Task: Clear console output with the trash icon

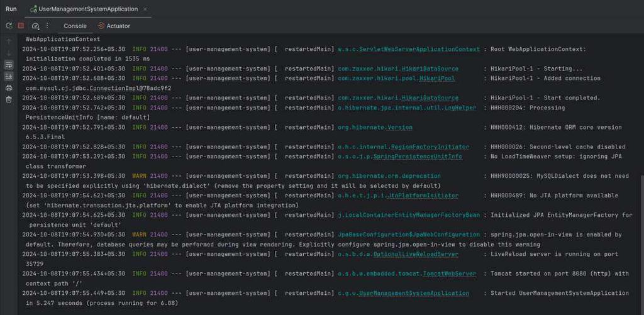Action: [9, 99]
